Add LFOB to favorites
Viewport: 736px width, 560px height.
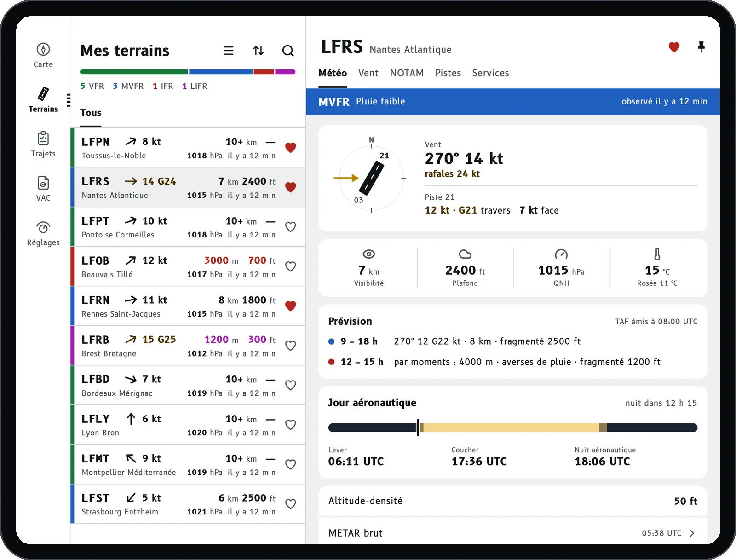click(290, 266)
